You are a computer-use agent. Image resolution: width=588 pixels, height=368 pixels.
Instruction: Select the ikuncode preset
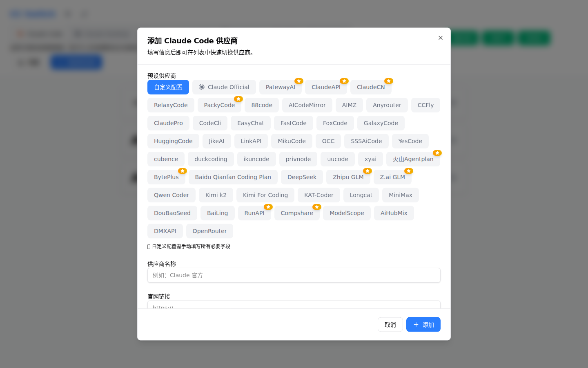pyautogui.click(x=256, y=159)
